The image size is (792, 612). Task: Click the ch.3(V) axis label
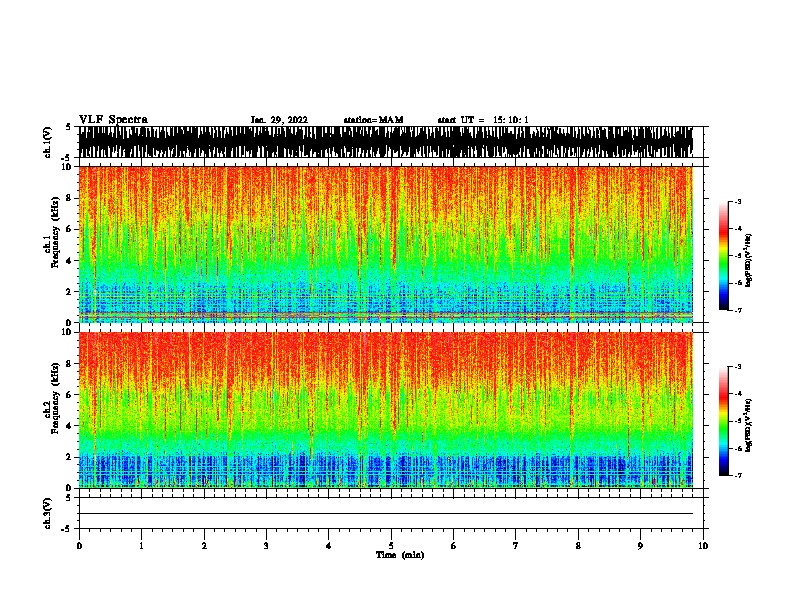[x=47, y=513]
